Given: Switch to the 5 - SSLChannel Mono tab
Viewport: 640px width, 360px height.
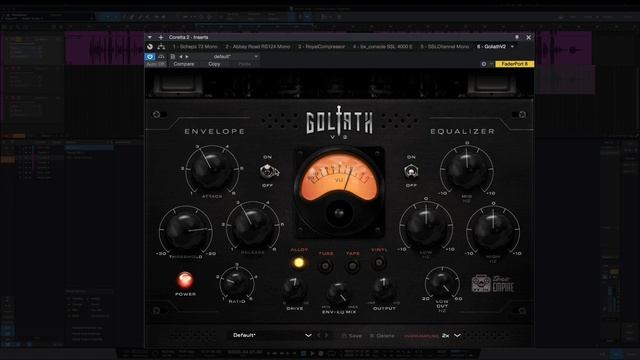Looking at the screenshot, I should click(x=444, y=47).
